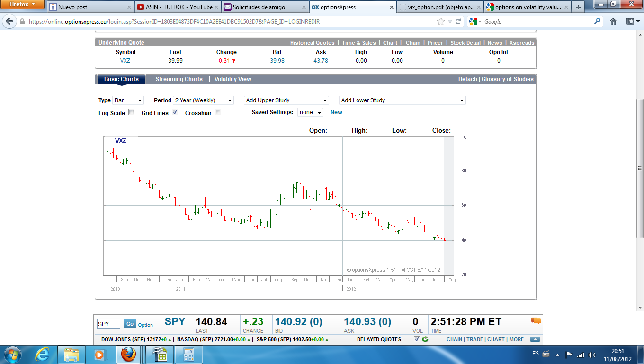Image resolution: width=644 pixels, height=364 pixels.
Task: Reload the page with the refresh icon
Action: coord(458,21)
